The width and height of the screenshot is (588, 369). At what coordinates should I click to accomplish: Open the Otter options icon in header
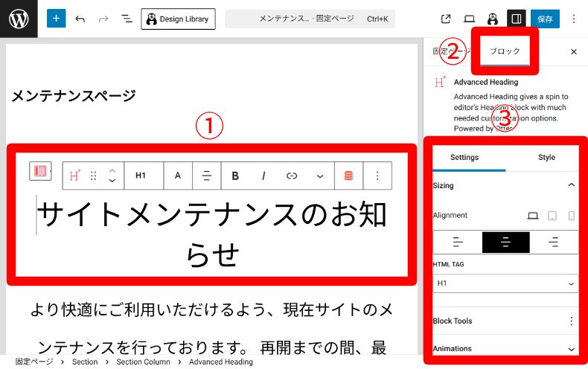coord(493,19)
